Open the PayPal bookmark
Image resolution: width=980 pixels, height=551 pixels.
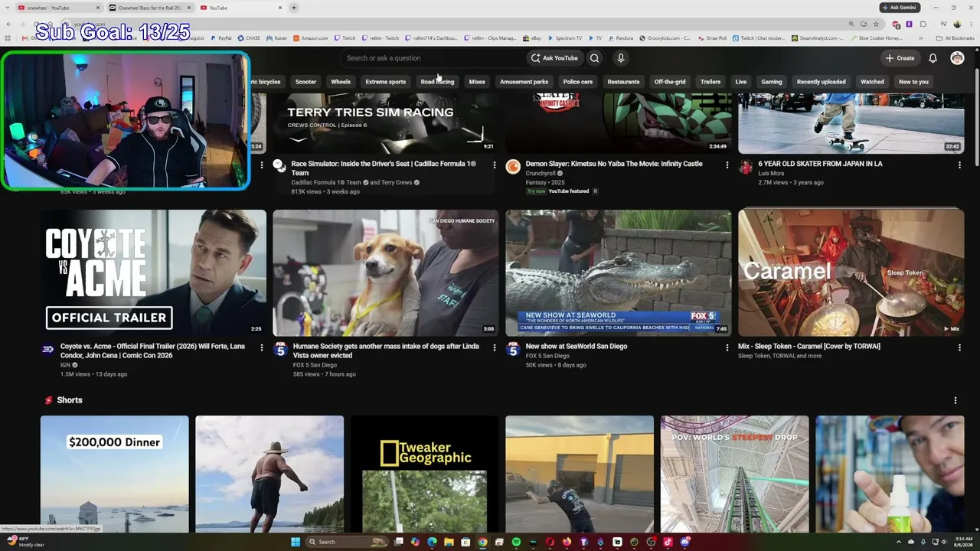coord(220,37)
